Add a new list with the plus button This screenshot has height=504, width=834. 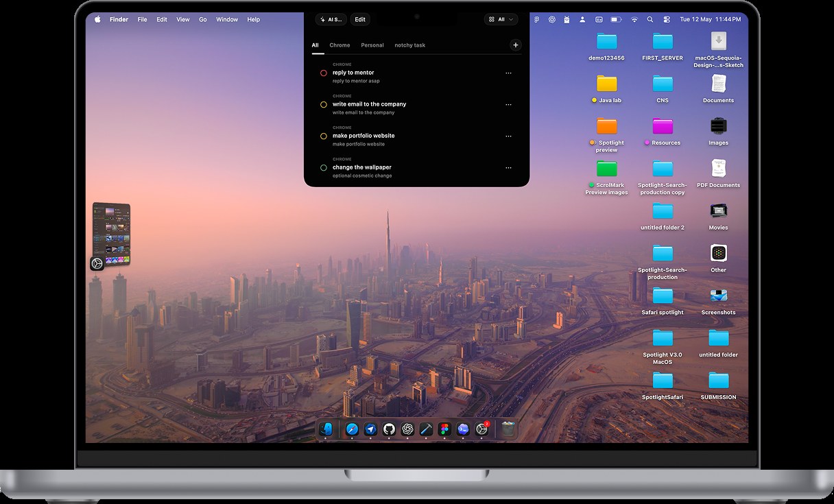click(516, 45)
